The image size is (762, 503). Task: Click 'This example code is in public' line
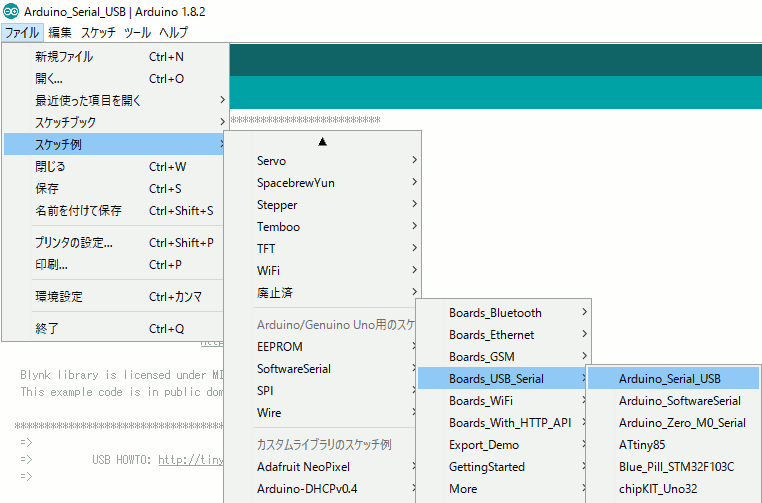(x=121, y=392)
